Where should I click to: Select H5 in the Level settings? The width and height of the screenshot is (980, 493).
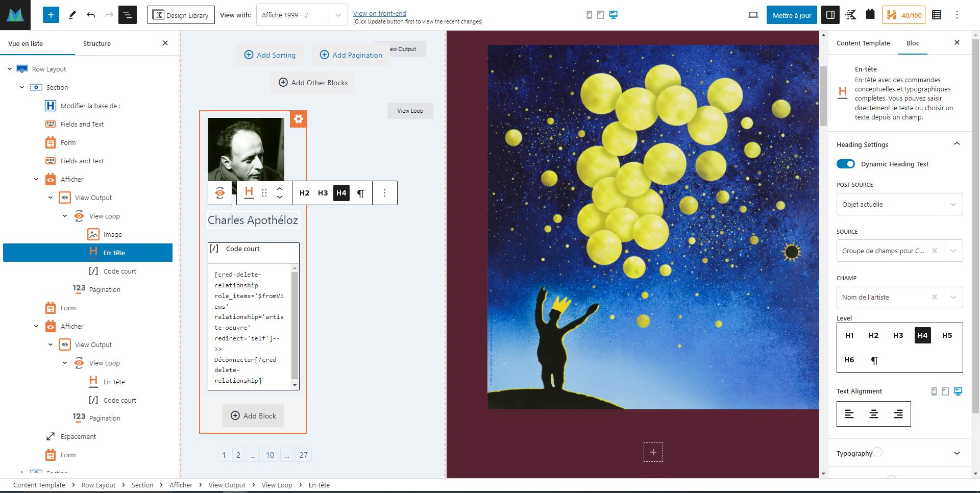pyautogui.click(x=947, y=335)
